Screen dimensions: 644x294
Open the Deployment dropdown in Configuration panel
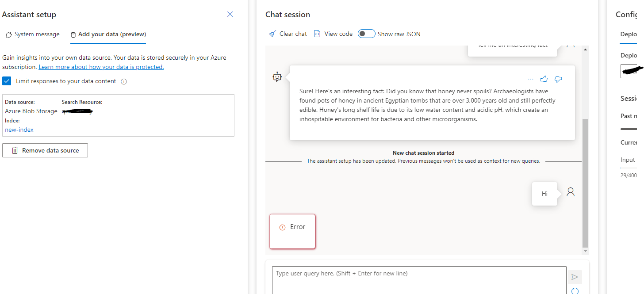(x=634, y=71)
